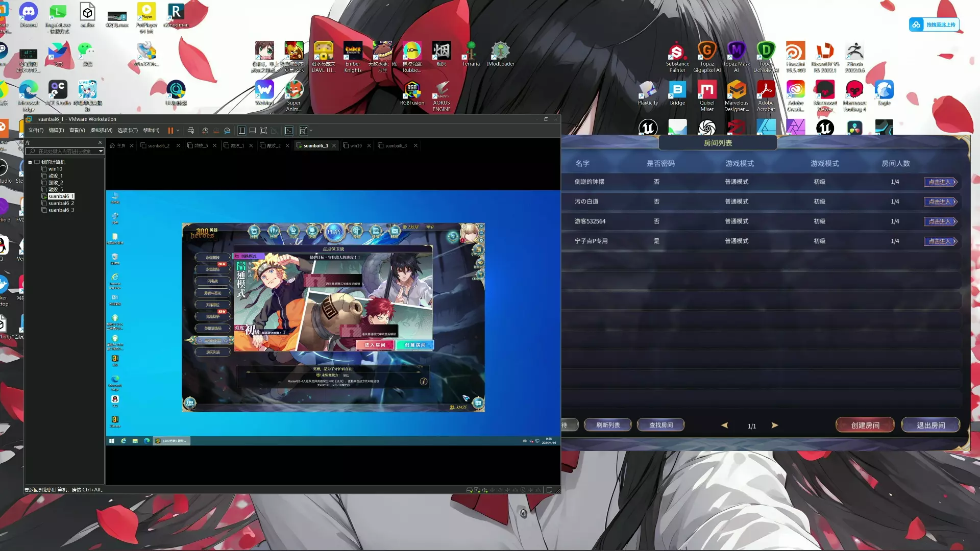Click the VMware suspend (pause) toolbar icon
980x551 pixels.
[170, 131]
